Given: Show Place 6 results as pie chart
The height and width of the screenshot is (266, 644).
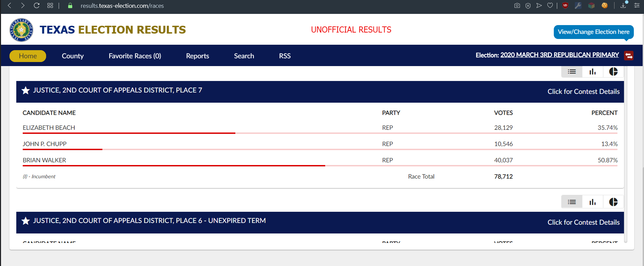Looking at the screenshot, I should click(613, 202).
